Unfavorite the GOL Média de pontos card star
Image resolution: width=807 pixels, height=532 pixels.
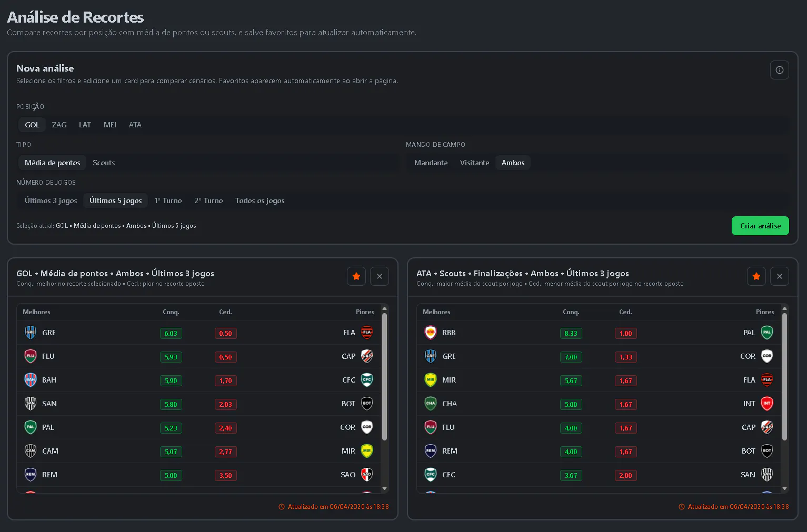pos(356,276)
